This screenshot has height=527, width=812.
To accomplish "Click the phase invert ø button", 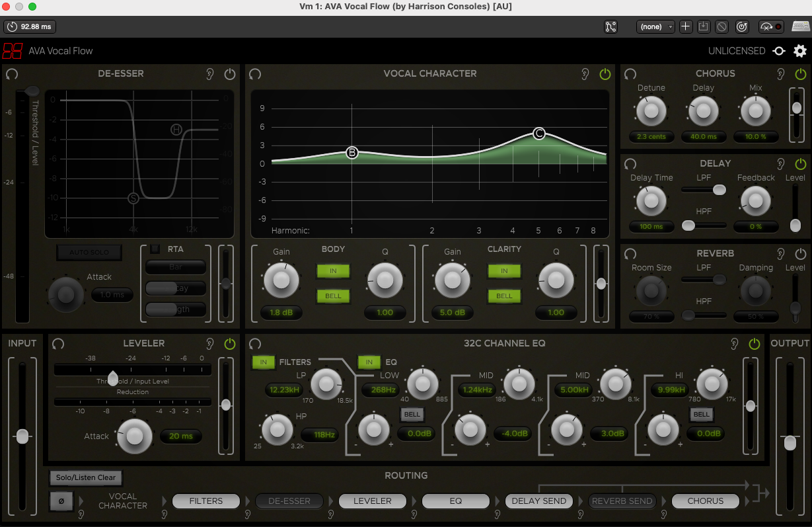I will [61, 501].
